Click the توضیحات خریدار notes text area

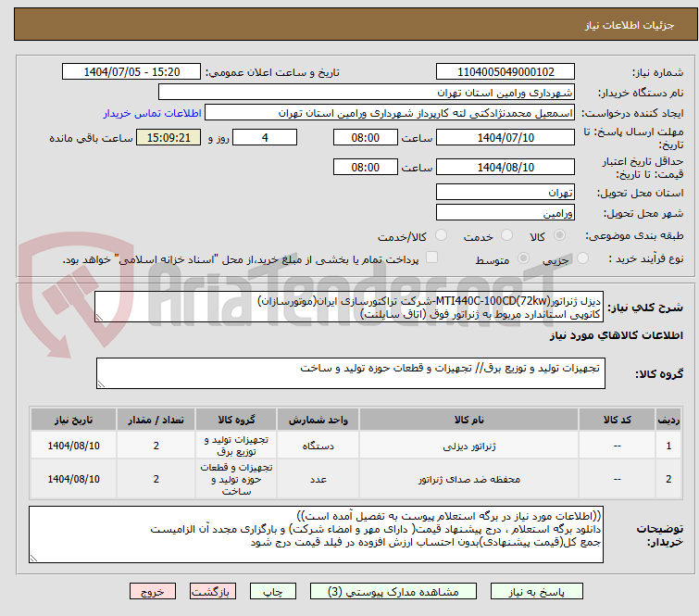tap(316, 534)
